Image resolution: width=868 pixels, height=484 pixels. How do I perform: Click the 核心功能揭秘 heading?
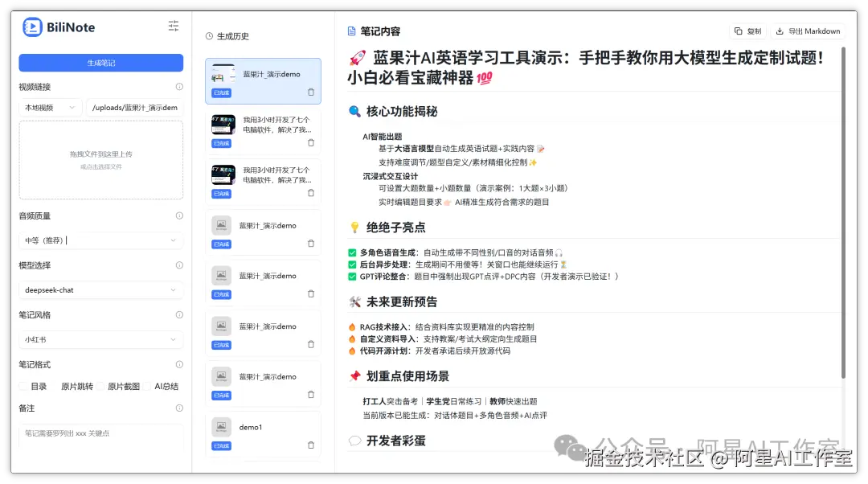pos(401,111)
